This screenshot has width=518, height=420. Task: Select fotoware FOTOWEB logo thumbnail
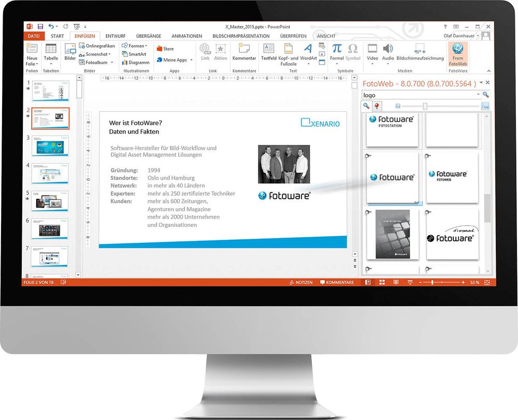[x=452, y=177]
